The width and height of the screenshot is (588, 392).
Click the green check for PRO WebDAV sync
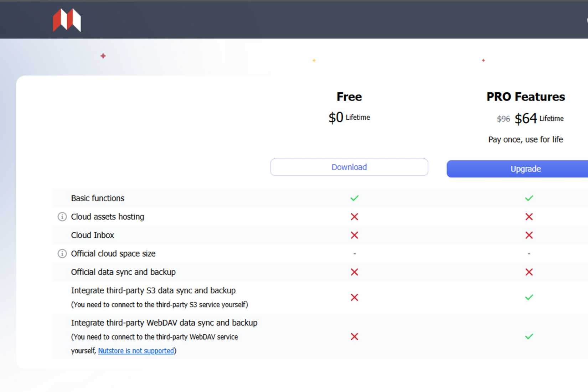coord(529,336)
